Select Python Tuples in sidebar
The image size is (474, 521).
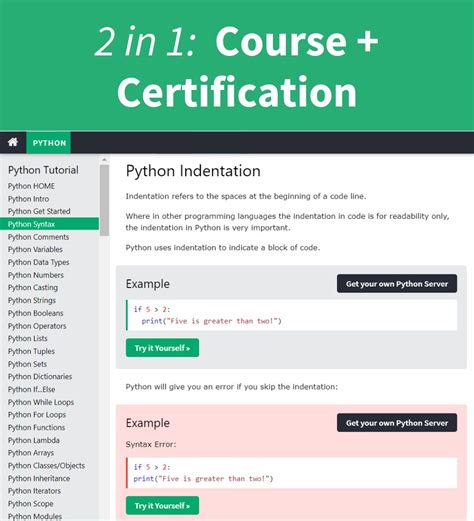31,351
